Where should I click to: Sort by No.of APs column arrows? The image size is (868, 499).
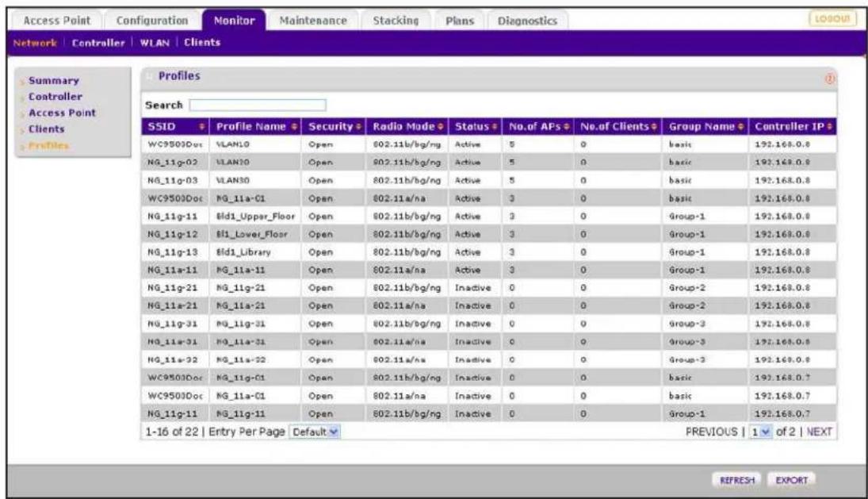tap(567, 127)
